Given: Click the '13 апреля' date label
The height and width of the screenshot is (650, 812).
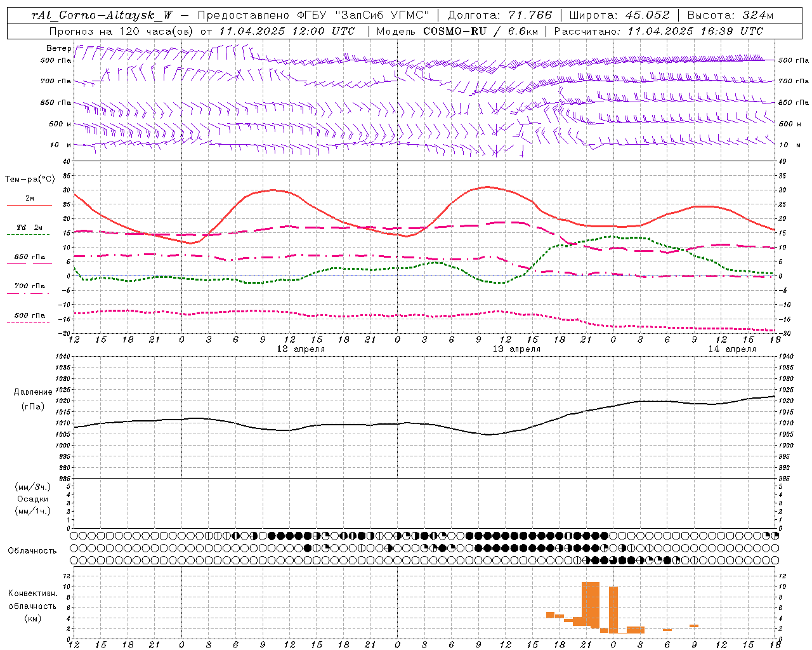Looking at the screenshot, I should [x=516, y=349].
